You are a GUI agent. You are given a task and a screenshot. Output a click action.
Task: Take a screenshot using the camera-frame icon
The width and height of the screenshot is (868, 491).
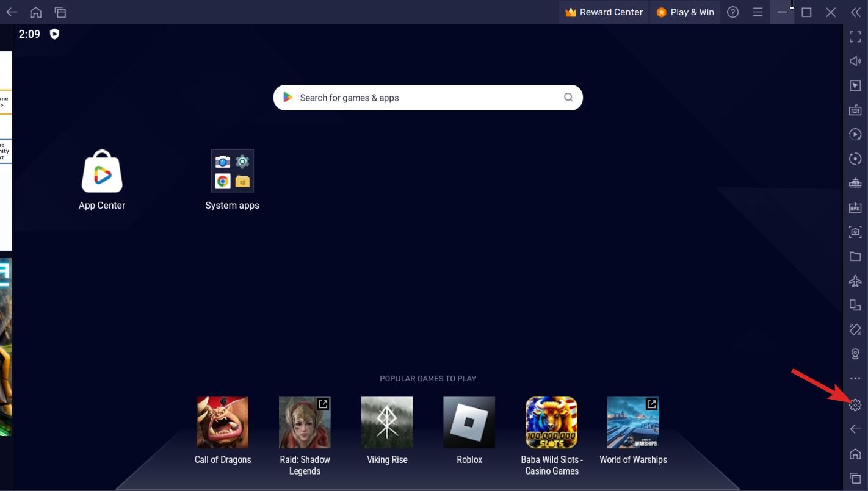(855, 232)
